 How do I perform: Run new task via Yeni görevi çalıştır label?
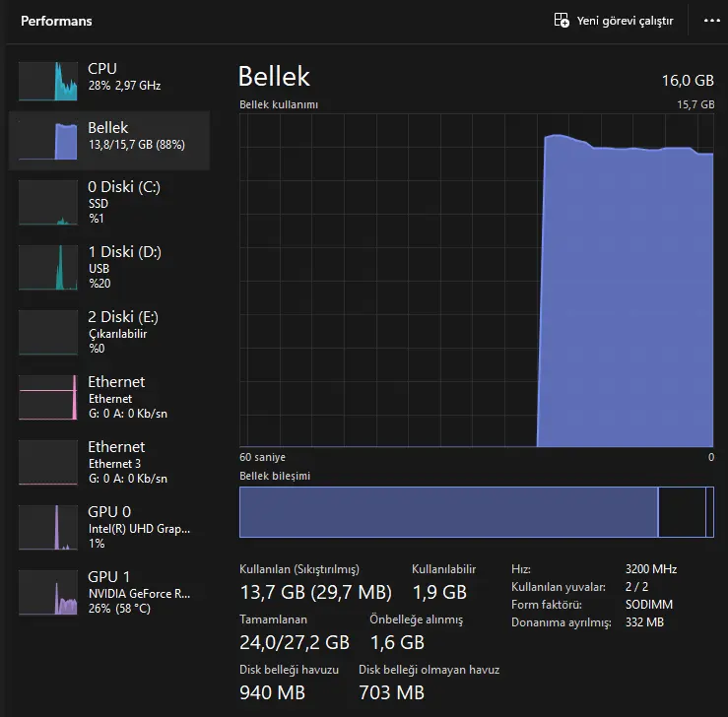(x=625, y=21)
